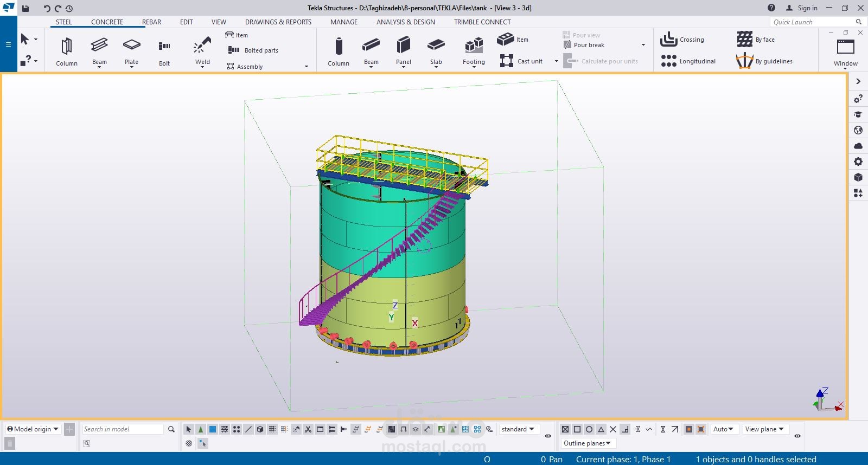Toggle the snap to circle center switch
The height and width of the screenshot is (465, 868).
click(x=589, y=429)
